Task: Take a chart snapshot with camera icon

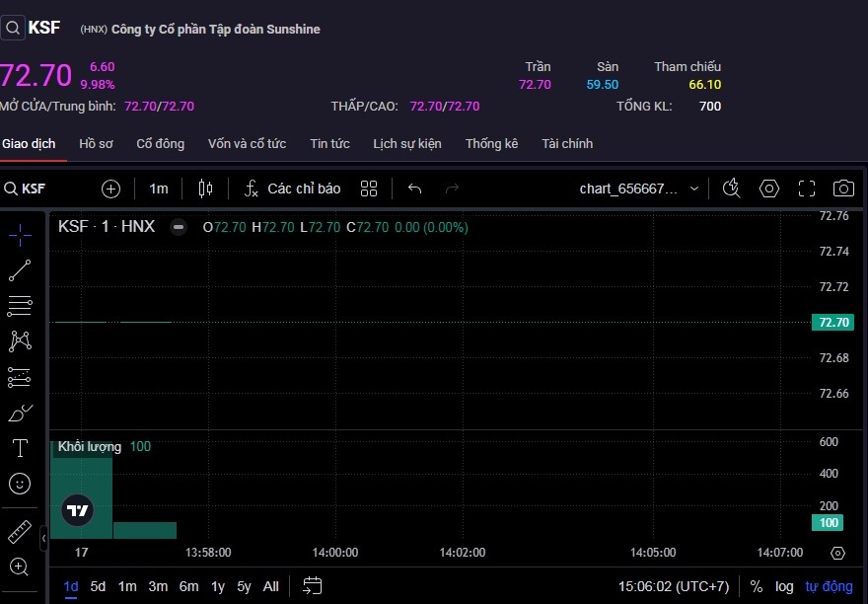Action: tap(842, 189)
